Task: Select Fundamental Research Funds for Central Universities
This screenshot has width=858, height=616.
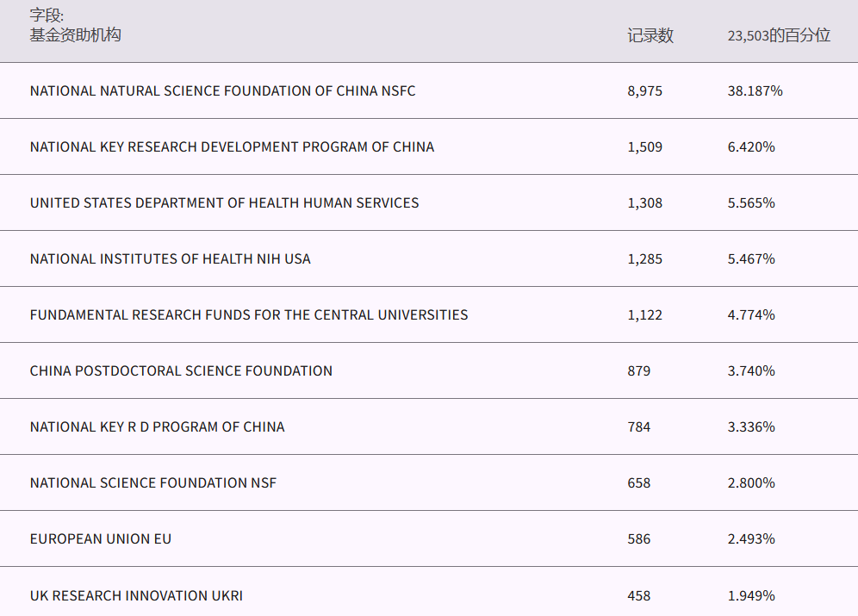Action: tap(249, 314)
